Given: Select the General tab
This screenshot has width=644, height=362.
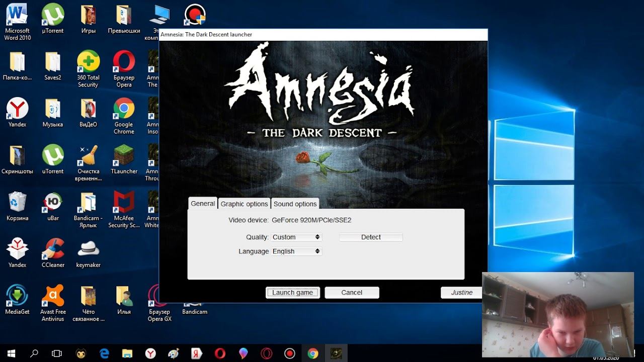Looking at the screenshot, I should tap(203, 203).
